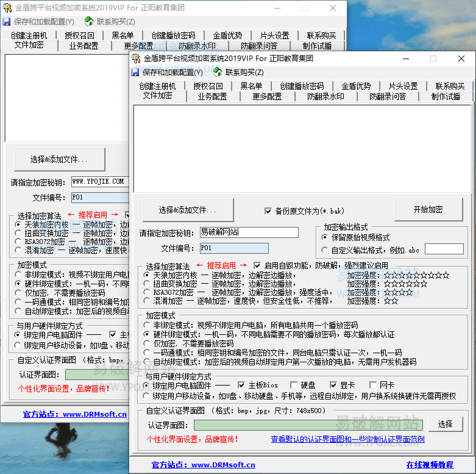The image size is (476, 474).
Task: Select 保留原始视频格式 radio button
Action: pos(324,237)
